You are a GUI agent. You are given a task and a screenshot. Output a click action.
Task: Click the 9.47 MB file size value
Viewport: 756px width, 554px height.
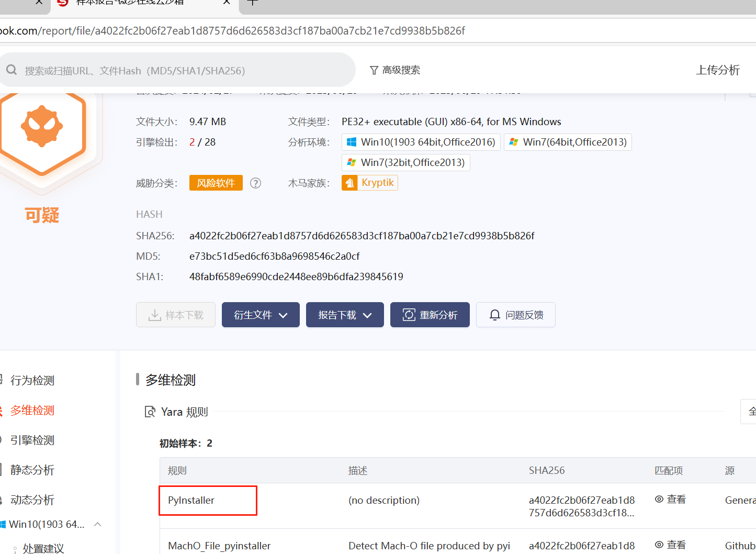click(208, 121)
